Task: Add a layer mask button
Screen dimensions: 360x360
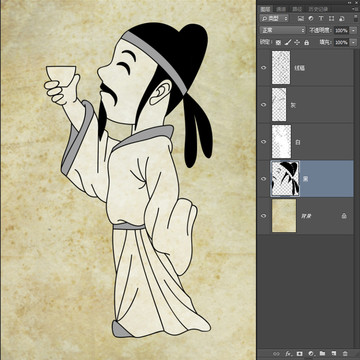Action: click(299, 353)
